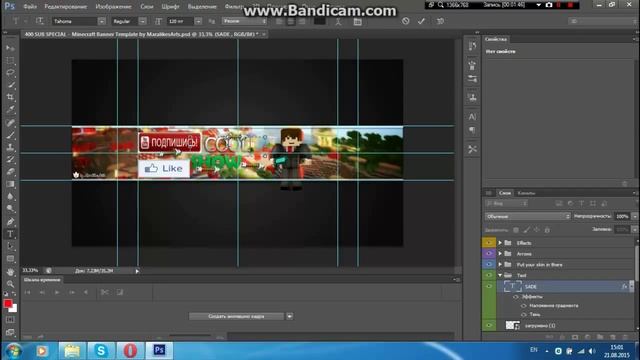
Task: Open the Редактирование menu
Action: pos(66,7)
